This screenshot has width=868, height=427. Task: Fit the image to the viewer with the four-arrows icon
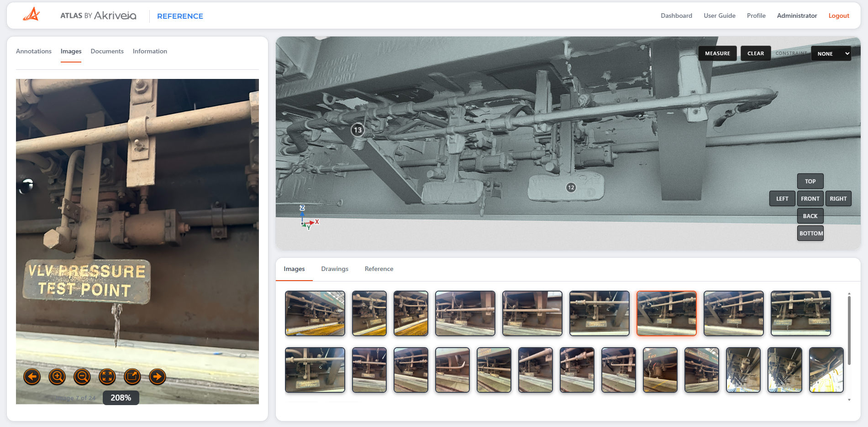coord(107,377)
